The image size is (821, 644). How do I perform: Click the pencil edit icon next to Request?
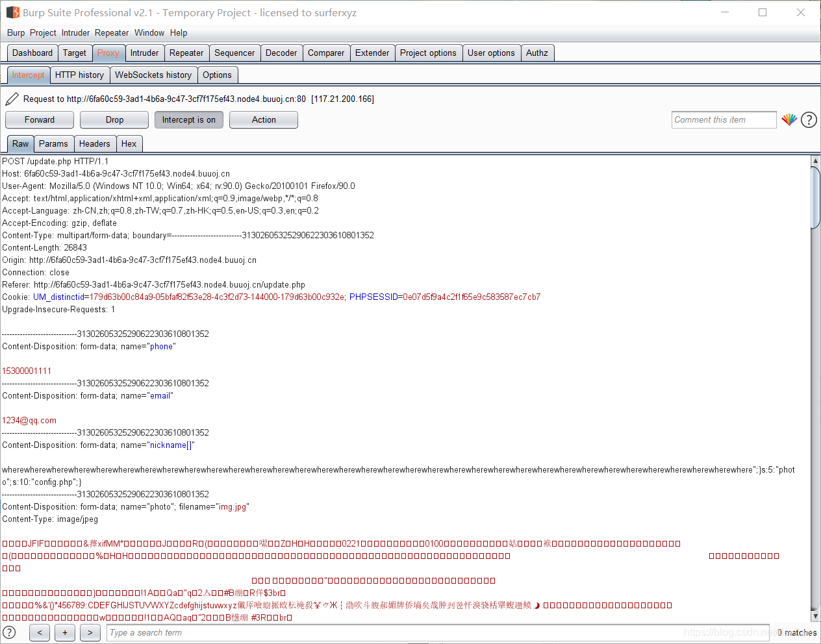tap(12, 99)
